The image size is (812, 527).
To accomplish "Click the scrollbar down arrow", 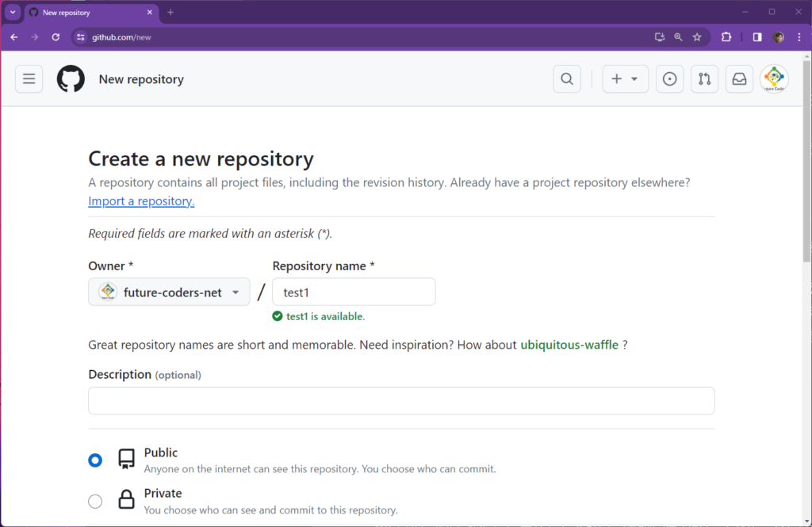I will [x=807, y=521].
